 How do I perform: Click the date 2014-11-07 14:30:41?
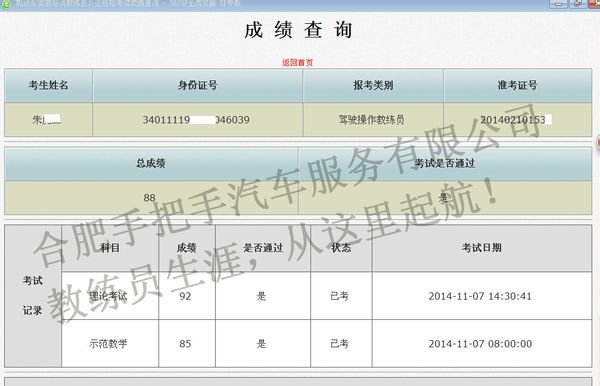[480, 296]
